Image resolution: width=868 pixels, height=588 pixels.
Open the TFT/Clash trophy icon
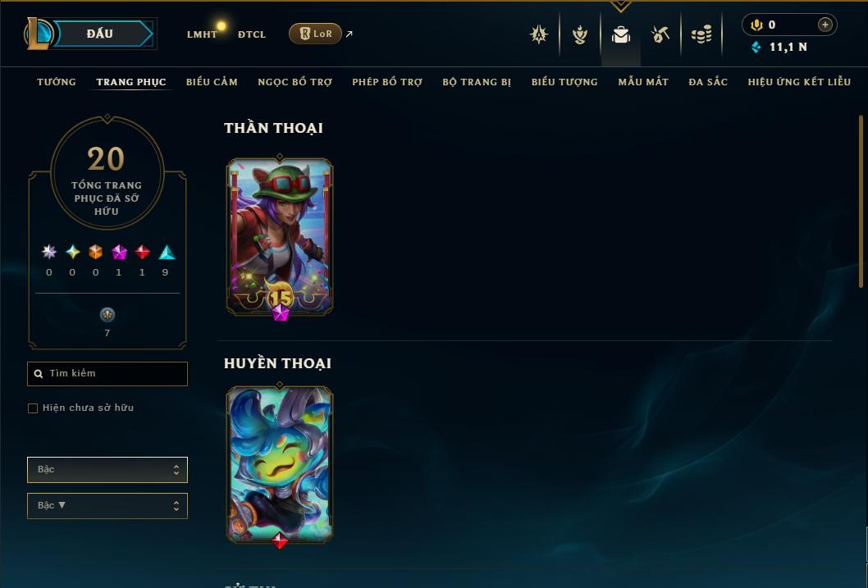click(579, 34)
